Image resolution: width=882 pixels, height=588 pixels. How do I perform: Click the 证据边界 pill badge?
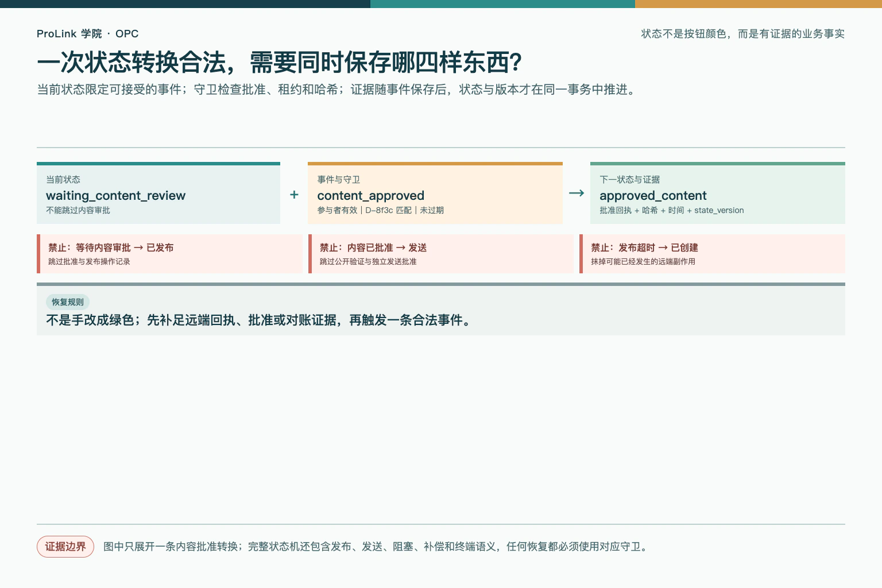point(65,547)
